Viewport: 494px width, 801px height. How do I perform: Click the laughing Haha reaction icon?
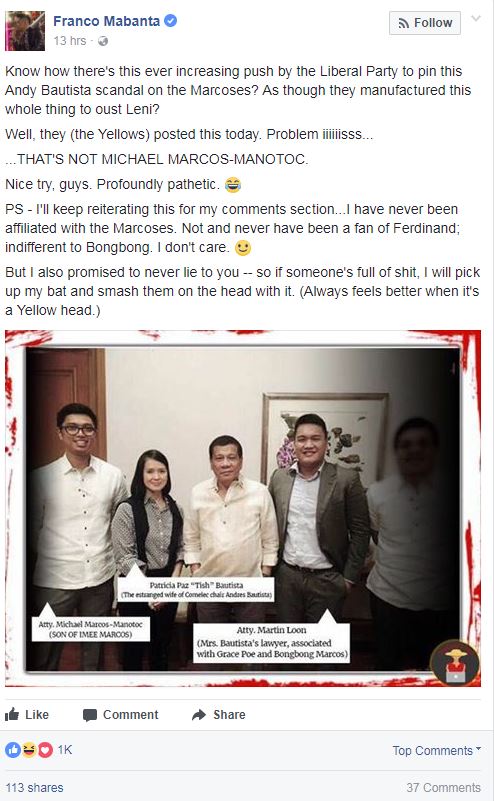coord(29,749)
